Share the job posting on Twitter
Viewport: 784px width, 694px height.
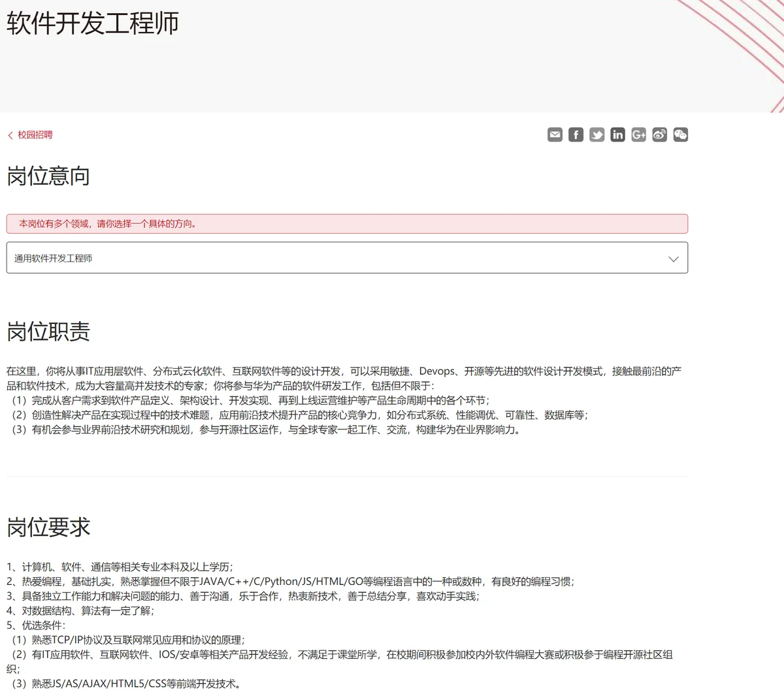(596, 134)
